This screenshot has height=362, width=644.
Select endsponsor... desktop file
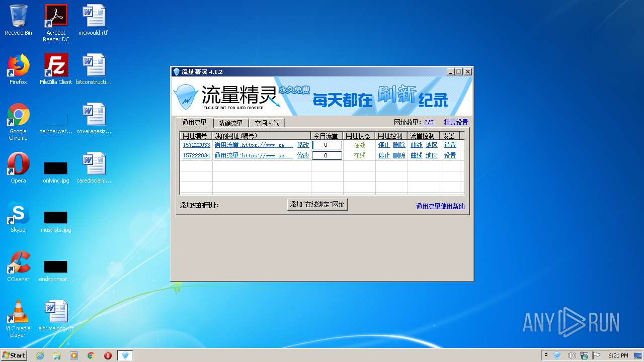pyautogui.click(x=56, y=270)
